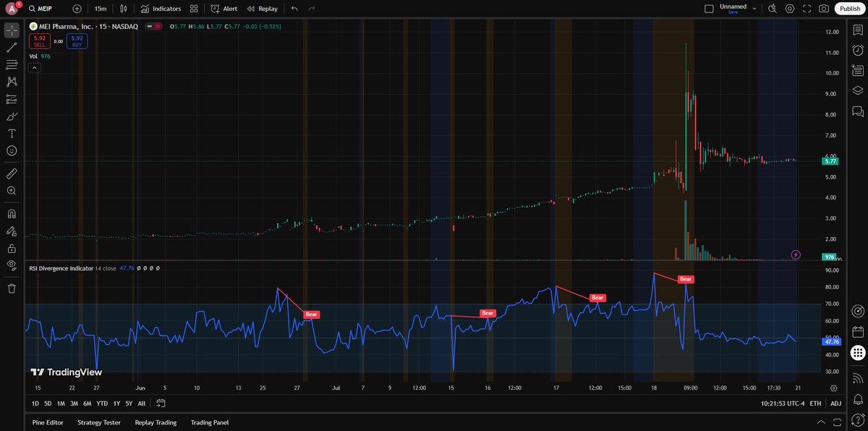Set the chart range to 6M
The width and height of the screenshot is (868, 431).
(88, 403)
